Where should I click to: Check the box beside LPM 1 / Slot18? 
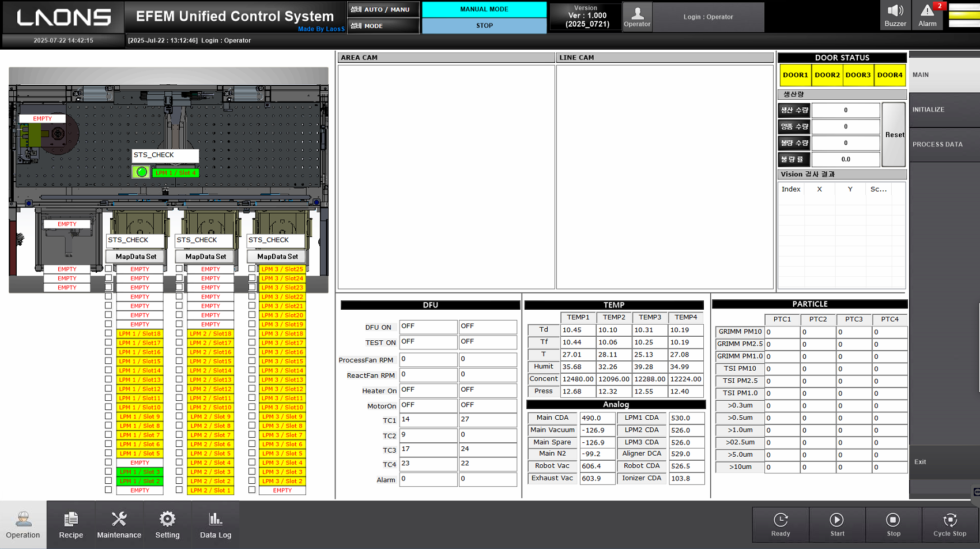click(x=108, y=333)
